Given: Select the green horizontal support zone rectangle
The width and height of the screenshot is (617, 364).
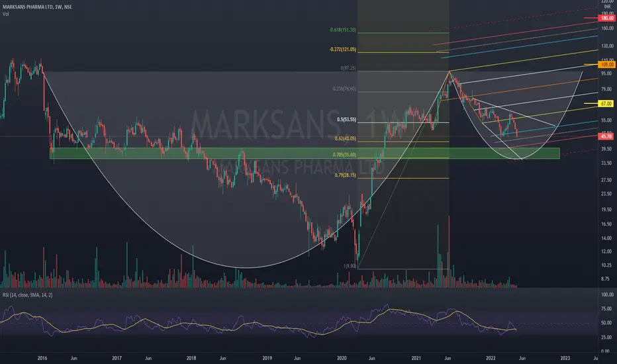Looking at the screenshot, I should (305, 154).
